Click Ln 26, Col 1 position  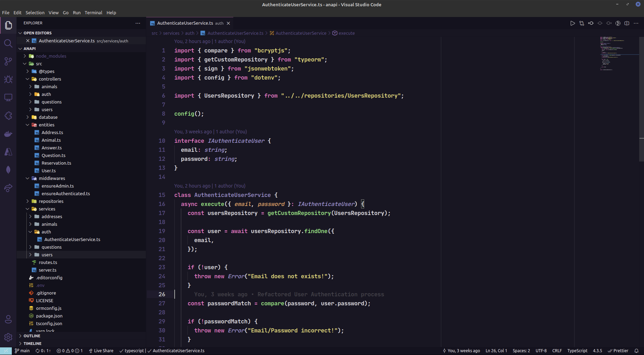(496, 351)
